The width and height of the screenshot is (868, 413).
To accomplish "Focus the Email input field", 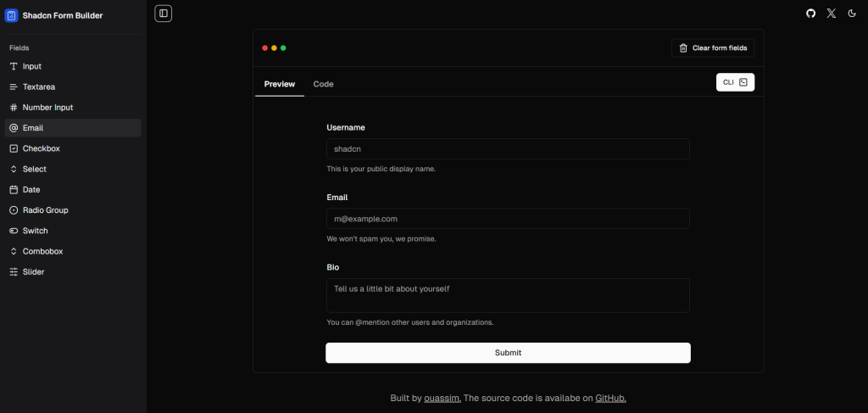I will click(x=509, y=219).
